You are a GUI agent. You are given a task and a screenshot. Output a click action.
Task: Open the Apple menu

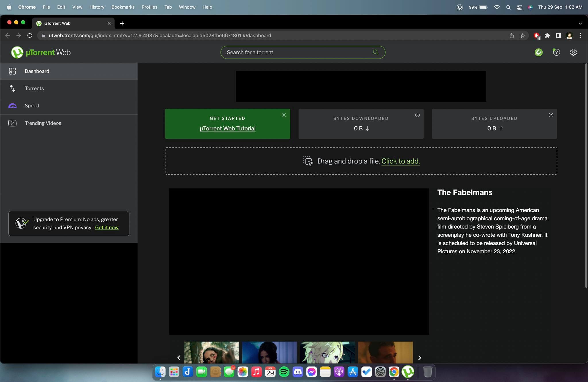coord(9,7)
